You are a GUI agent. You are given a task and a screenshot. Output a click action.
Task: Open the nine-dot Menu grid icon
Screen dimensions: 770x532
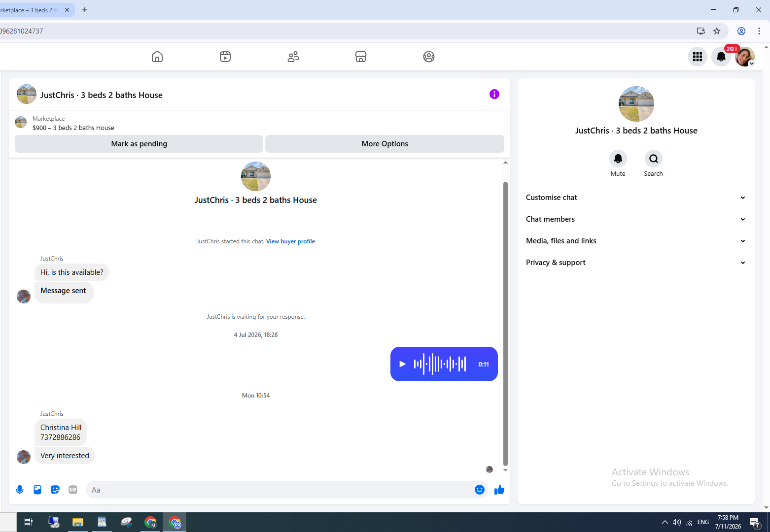(698, 57)
